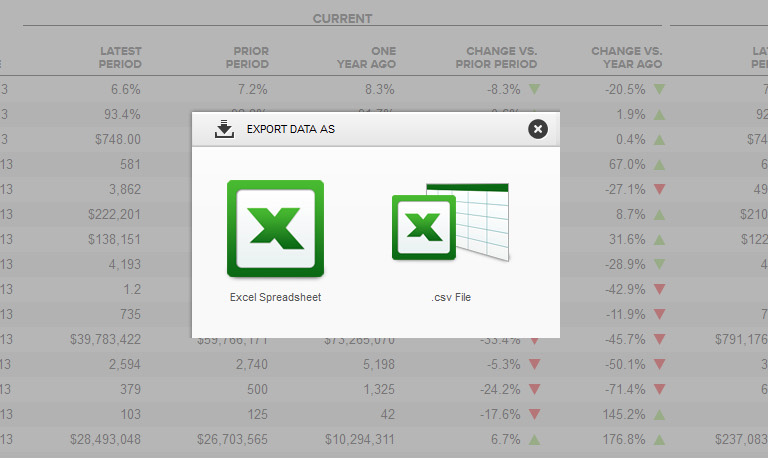This screenshot has width=768, height=458.
Task: Click the green down arrow beside -20.5%
Action: pos(659,89)
